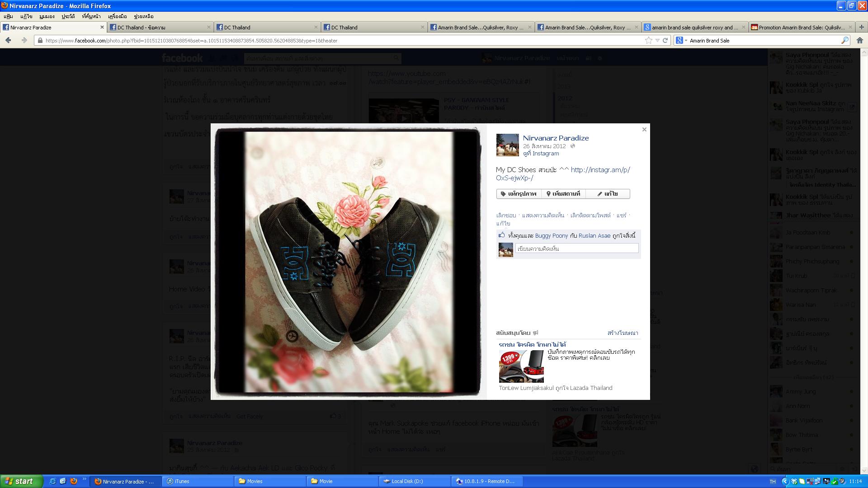Open the เครื่องมือ menu in the menu bar
This screenshot has width=868, height=488.
pos(117,16)
